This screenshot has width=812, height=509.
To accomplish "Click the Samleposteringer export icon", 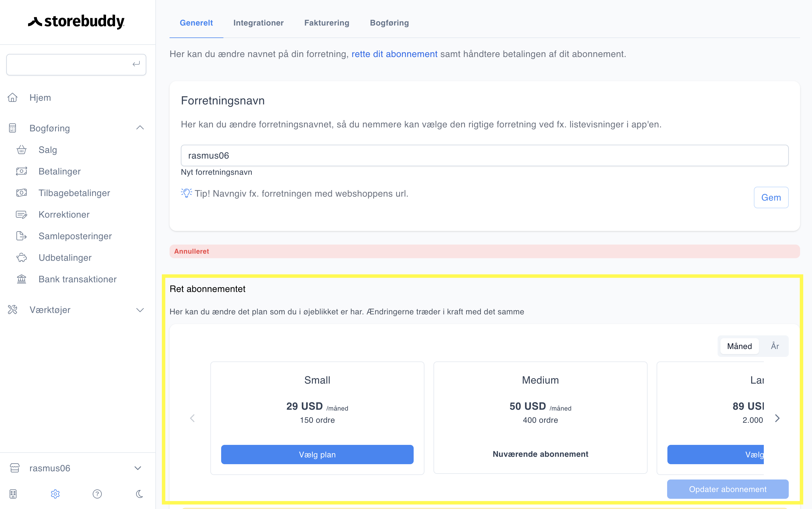I will pos(22,236).
